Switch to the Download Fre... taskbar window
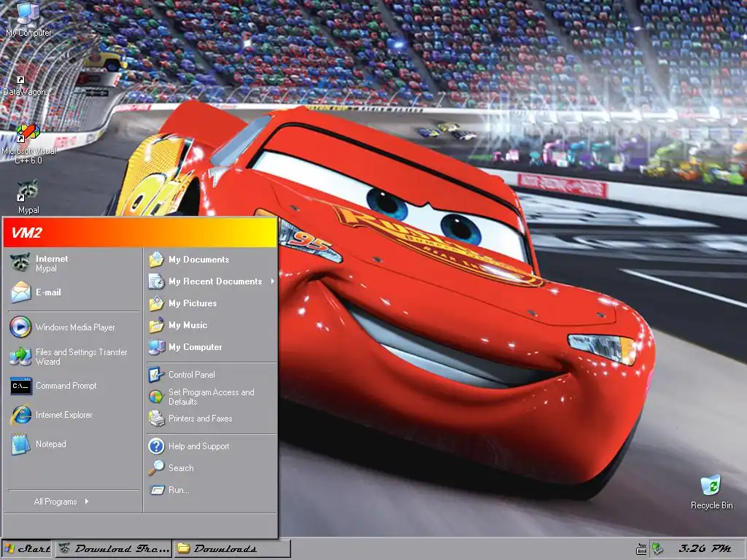Viewport: 747px width, 560px height. tap(114, 548)
